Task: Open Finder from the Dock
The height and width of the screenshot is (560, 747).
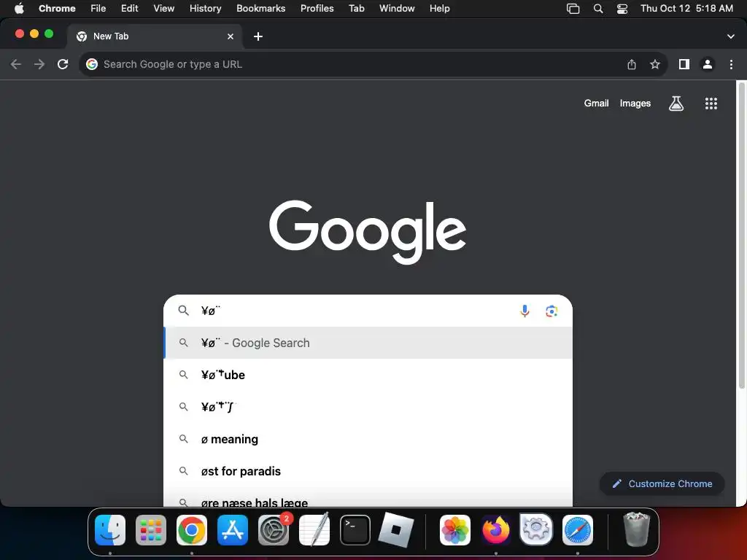Action: pyautogui.click(x=110, y=530)
